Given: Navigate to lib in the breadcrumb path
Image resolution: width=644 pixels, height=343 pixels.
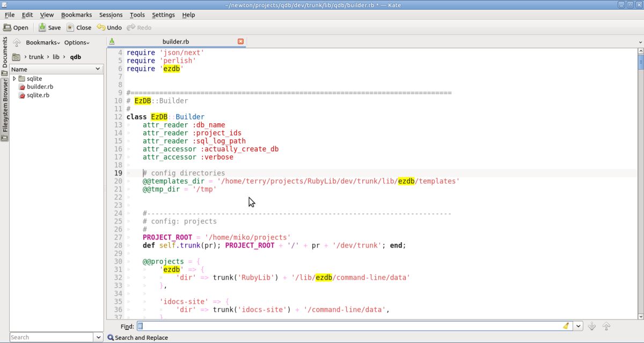Looking at the screenshot, I should [x=56, y=57].
